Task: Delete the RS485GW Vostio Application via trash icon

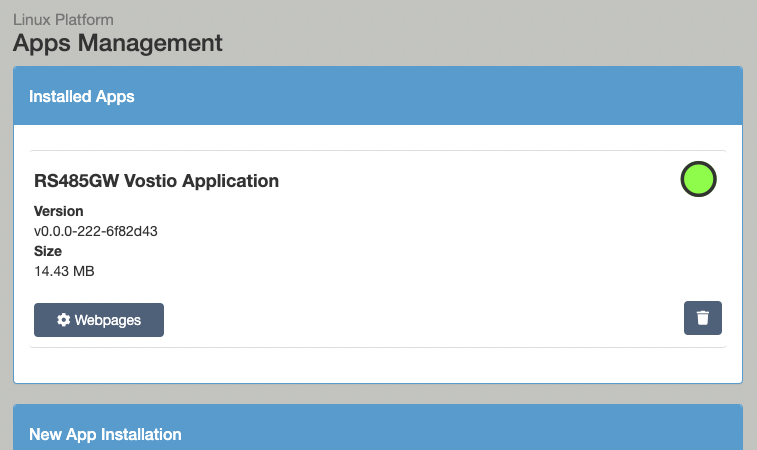Action: click(x=702, y=318)
